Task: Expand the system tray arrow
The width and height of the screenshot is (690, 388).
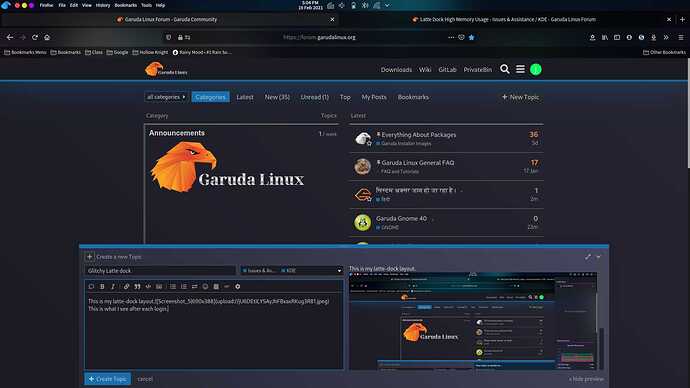Action: pos(387,6)
